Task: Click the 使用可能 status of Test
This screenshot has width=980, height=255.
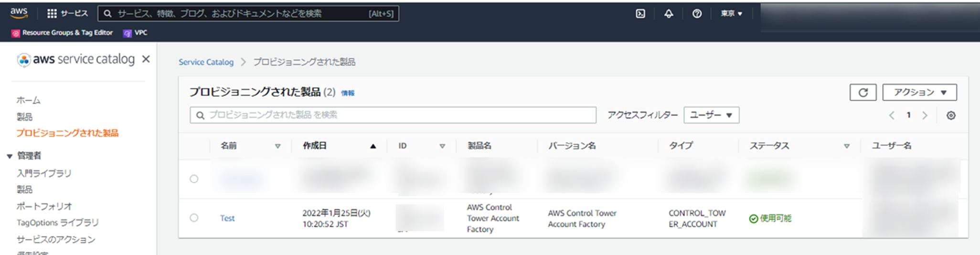Action: [x=770, y=218]
